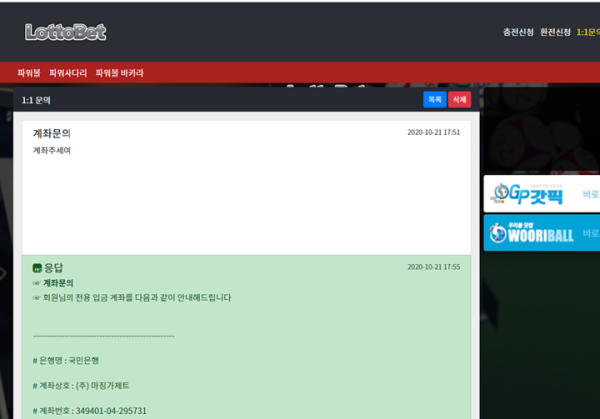
Task: Click the GP 갓픽 logo icon
Action: point(501,193)
